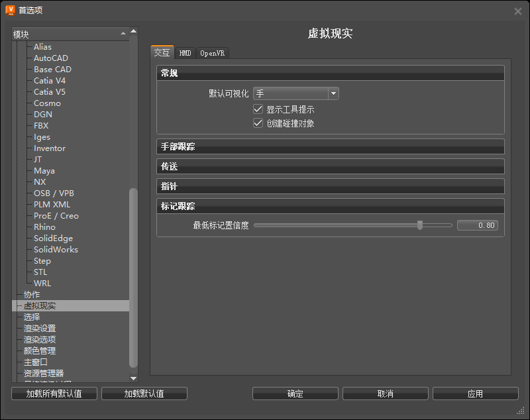Click the 应用 button
This screenshot has width=530, height=420.
[475, 394]
